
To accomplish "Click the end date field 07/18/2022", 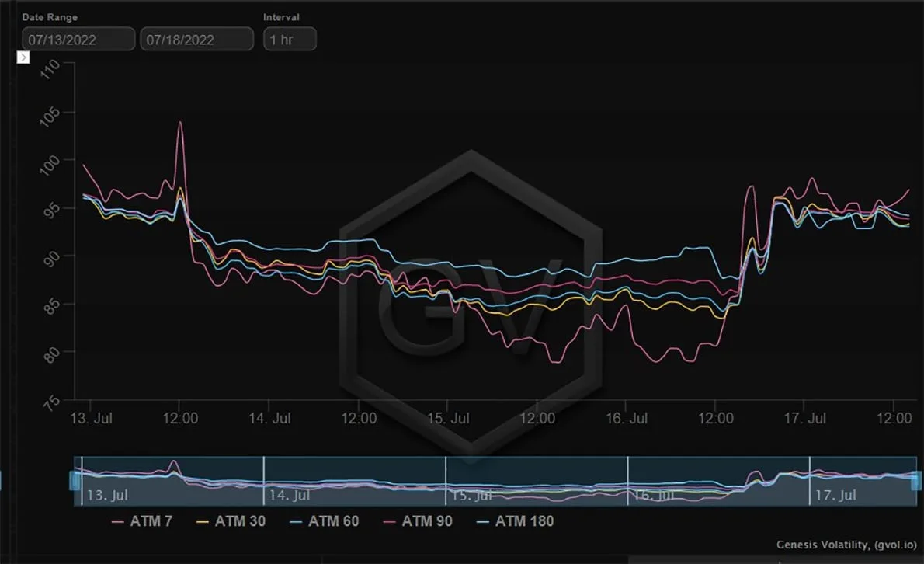I will pyautogui.click(x=196, y=40).
